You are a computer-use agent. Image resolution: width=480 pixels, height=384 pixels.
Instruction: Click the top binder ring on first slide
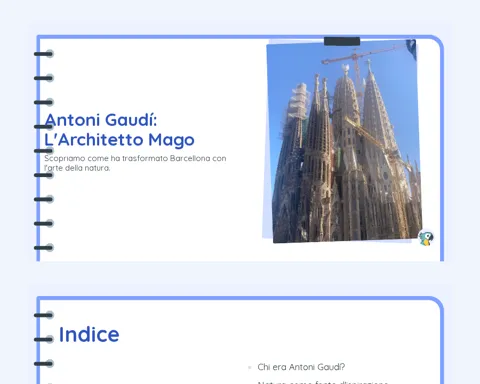tap(44, 54)
